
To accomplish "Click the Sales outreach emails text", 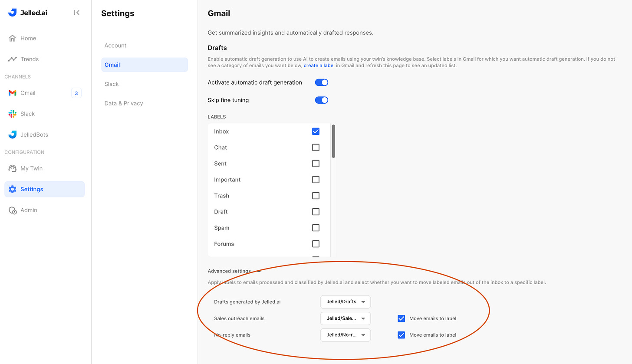I will tap(239, 318).
